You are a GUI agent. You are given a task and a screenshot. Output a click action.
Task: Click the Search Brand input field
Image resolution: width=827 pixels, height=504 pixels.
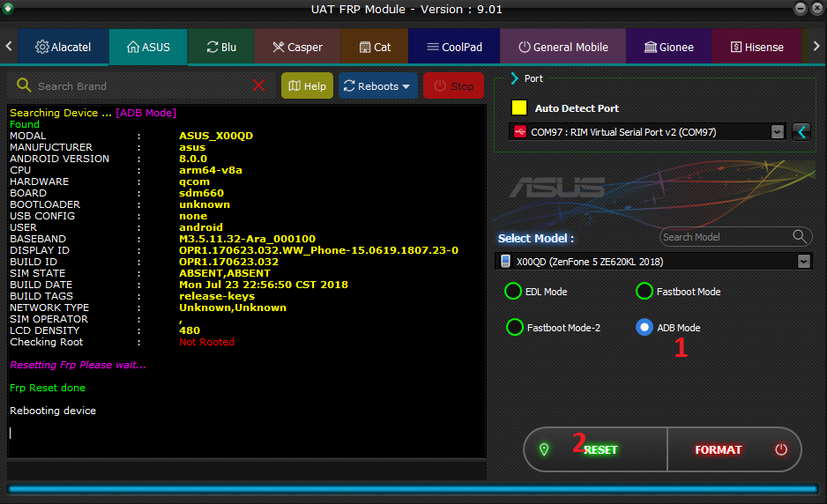[x=140, y=86]
